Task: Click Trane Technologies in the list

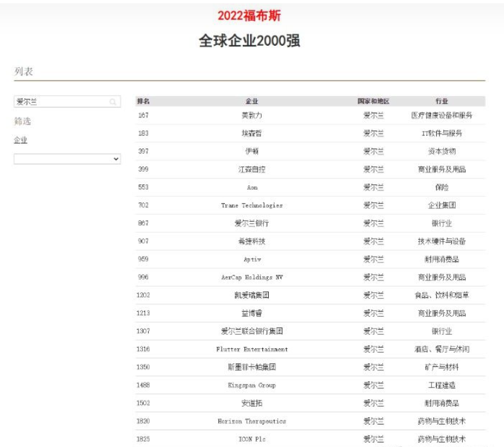Action: click(x=251, y=205)
